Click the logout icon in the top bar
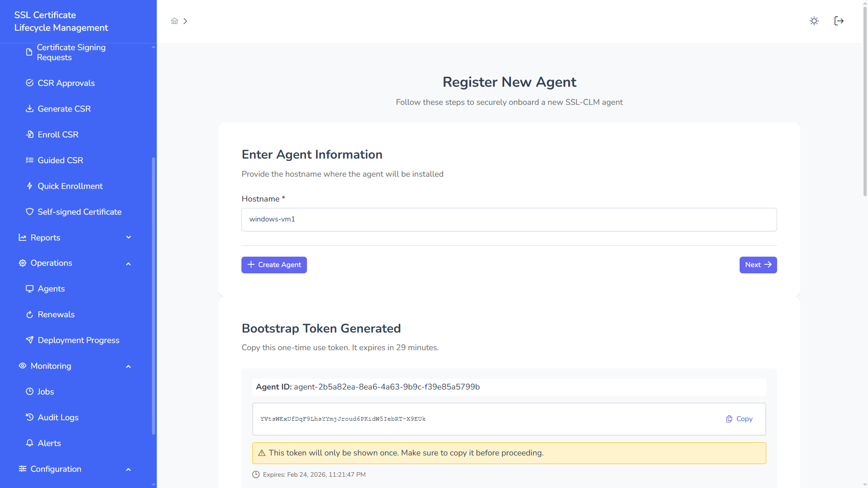The width and height of the screenshot is (868, 488). 839,21
